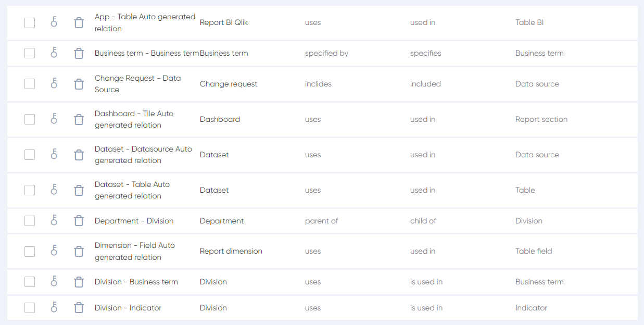The width and height of the screenshot is (644, 325).
Task: Click key icon for Division - Indicator row
Action: tap(54, 308)
